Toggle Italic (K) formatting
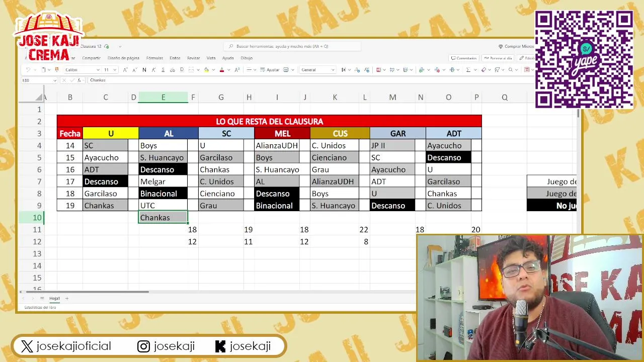 [153, 70]
